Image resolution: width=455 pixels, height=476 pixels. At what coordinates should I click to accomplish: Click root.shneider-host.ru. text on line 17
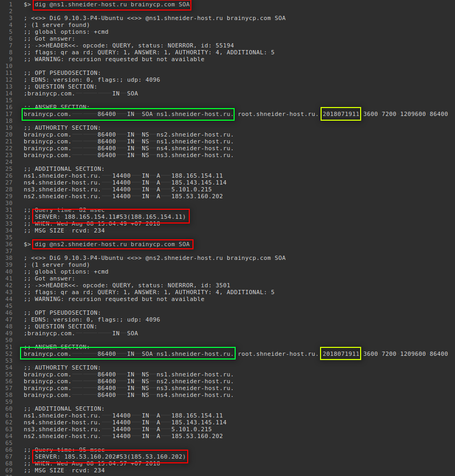[x=278, y=114]
